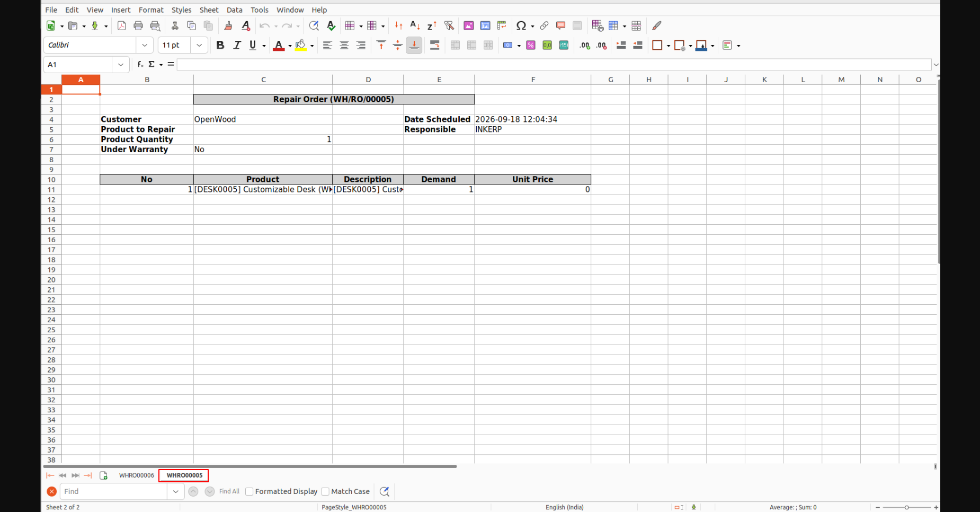Apply yellow background color swatch
Screen dimensions: 980x512
coord(301,45)
